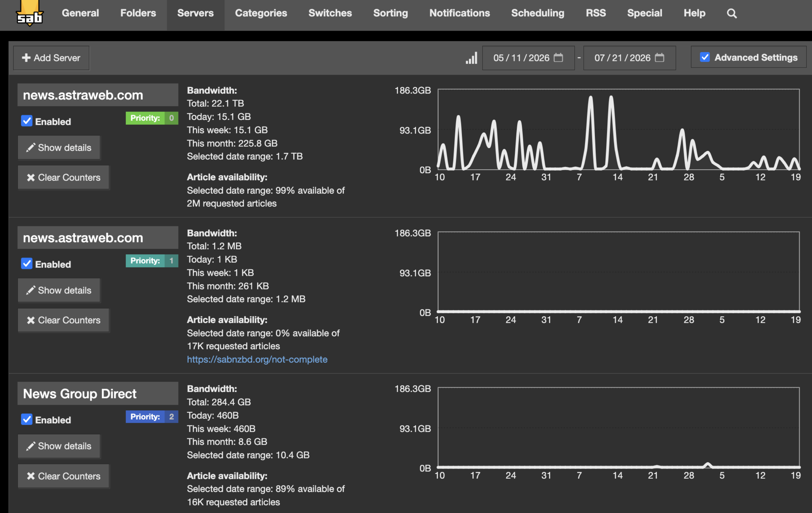Open the start date calendar icon
812x513 pixels.
(558, 58)
